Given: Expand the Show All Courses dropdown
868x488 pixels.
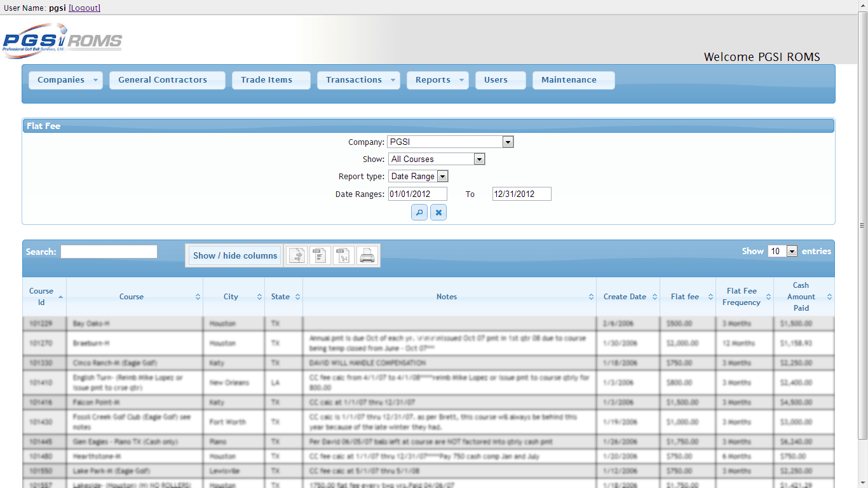Looking at the screenshot, I should [x=437, y=159].
